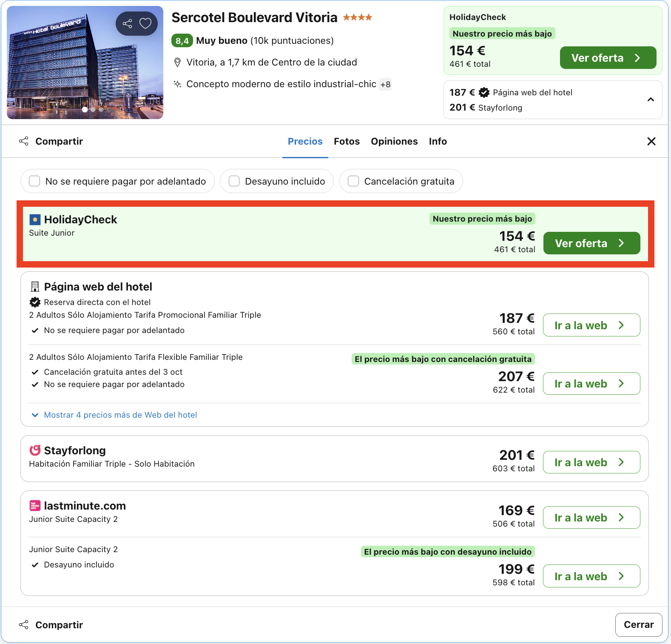Click Ir a la web for Stayforlong
The image size is (671, 644).
(x=591, y=462)
